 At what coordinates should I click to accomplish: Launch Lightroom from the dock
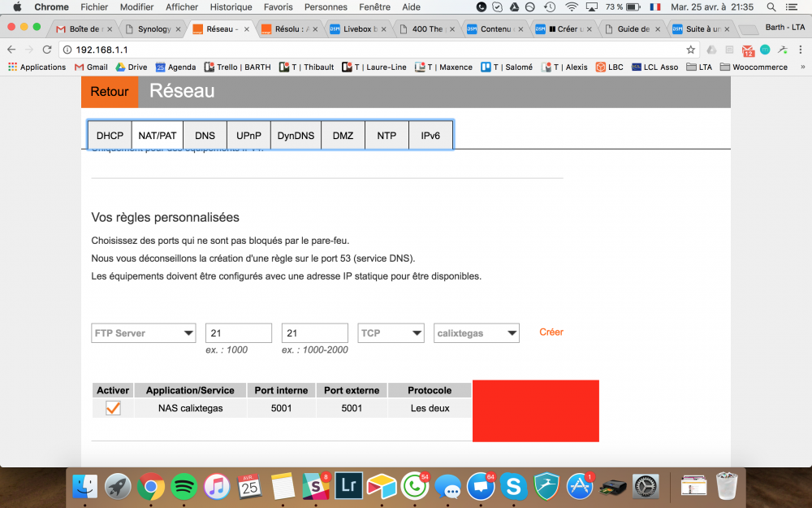pos(348,486)
